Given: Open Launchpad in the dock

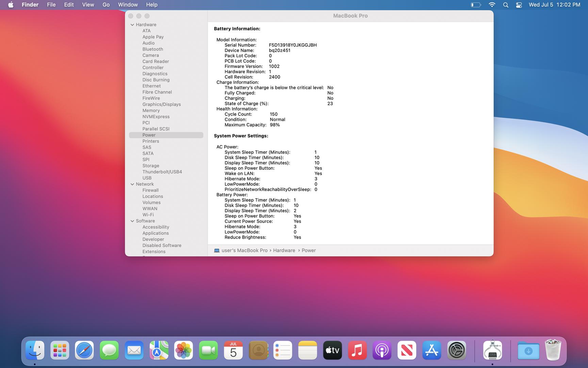Looking at the screenshot, I should point(60,350).
